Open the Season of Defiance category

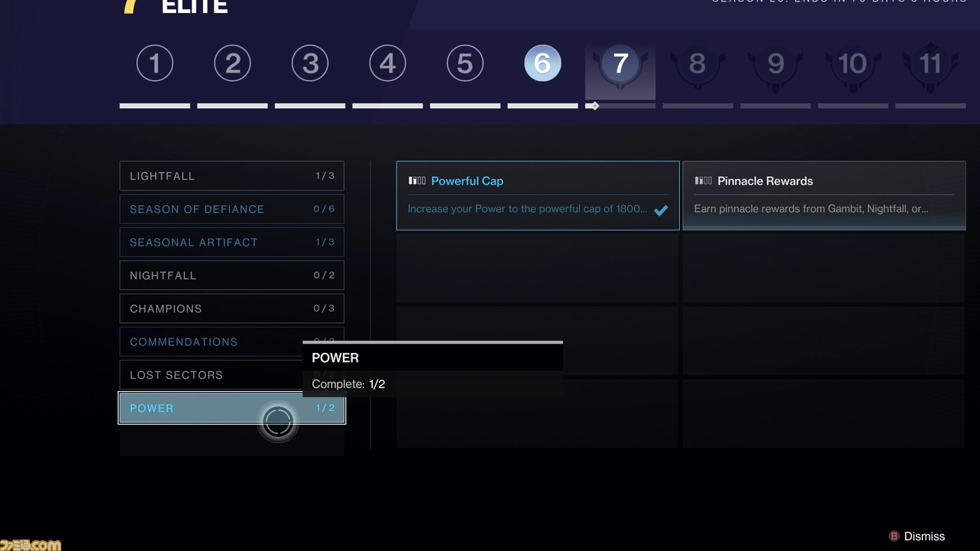coord(232,209)
